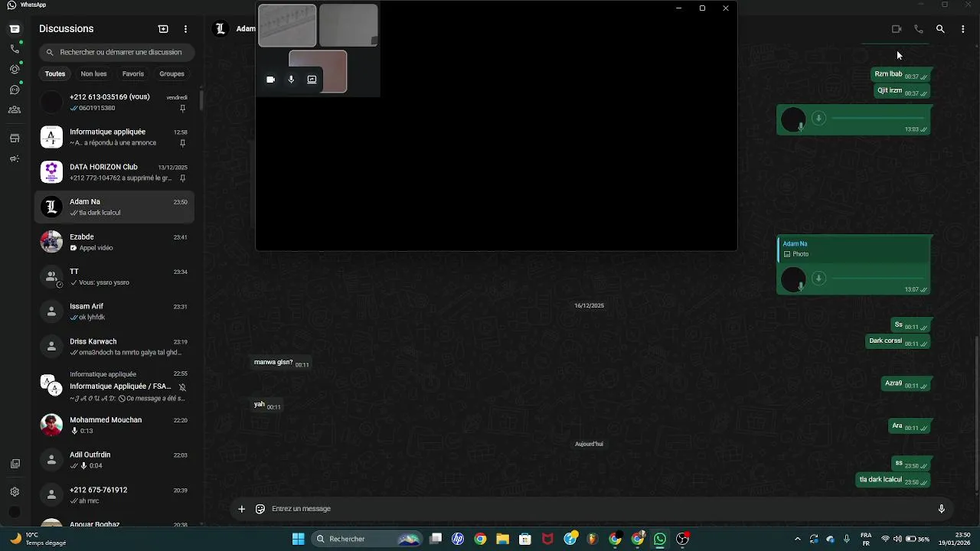Open the Mohammed Mouchan chat
The height and width of the screenshot is (551, 980).
[x=114, y=425]
